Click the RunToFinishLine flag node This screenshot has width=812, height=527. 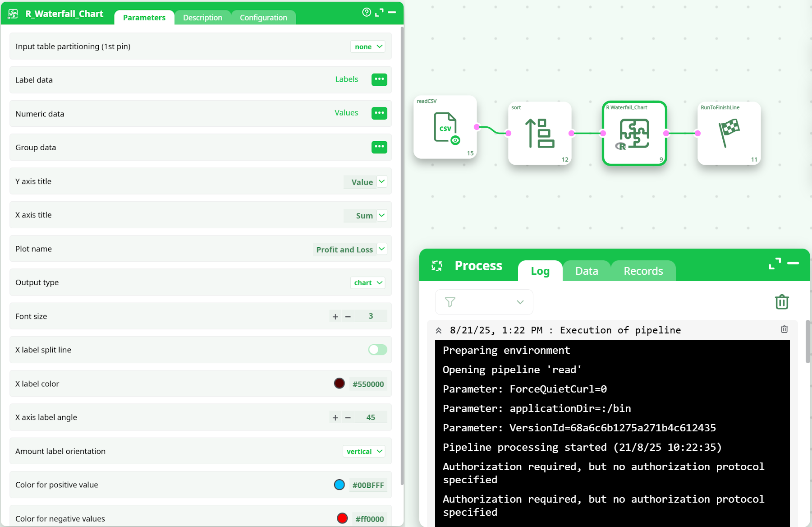pos(729,133)
